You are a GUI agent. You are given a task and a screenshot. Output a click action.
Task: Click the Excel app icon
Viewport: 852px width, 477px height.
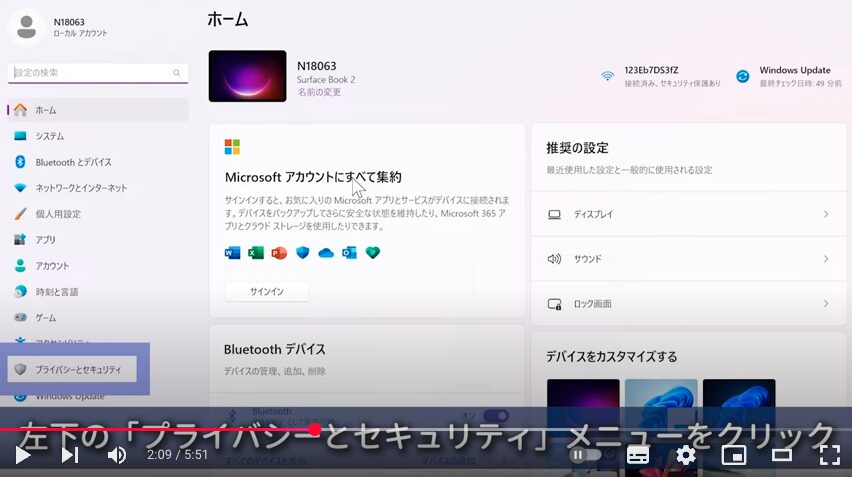255,253
